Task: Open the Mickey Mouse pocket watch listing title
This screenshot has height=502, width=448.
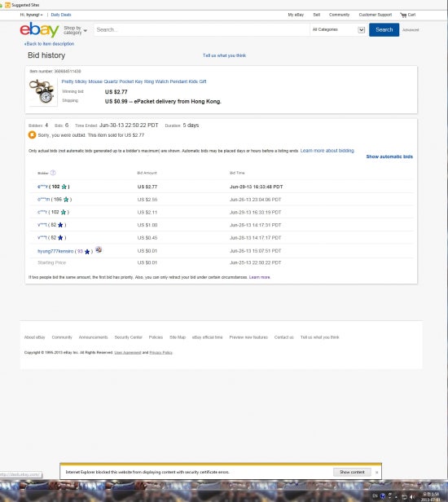Action: pyautogui.click(x=134, y=81)
